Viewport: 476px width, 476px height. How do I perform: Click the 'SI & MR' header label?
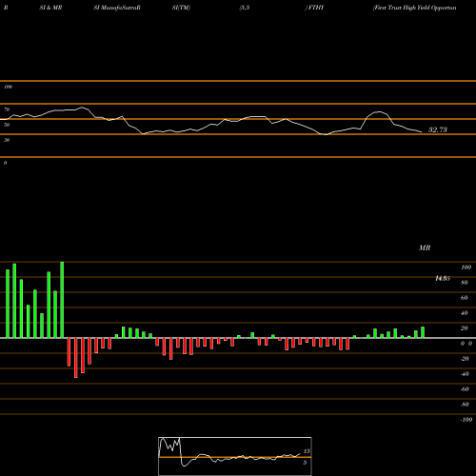[50, 8]
